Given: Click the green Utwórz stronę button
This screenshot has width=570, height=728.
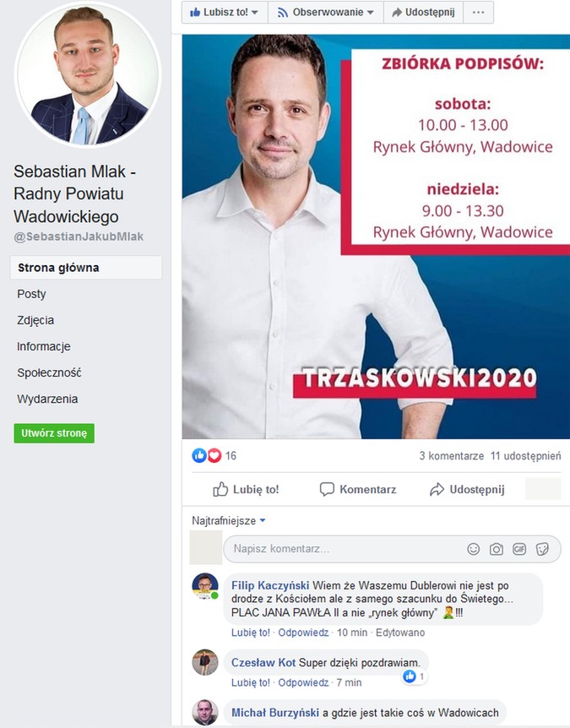Looking at the screenshot, I should (x=54, y=433).
